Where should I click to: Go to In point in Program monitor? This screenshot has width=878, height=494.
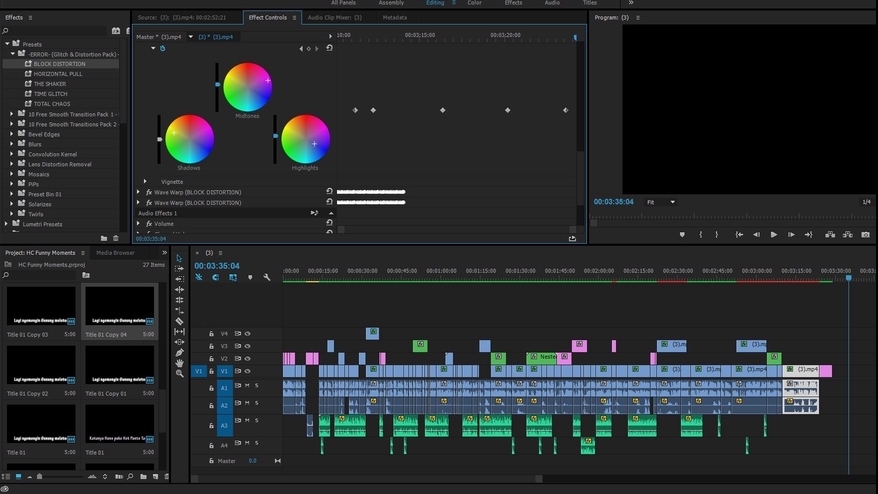[x=739, y=235]
